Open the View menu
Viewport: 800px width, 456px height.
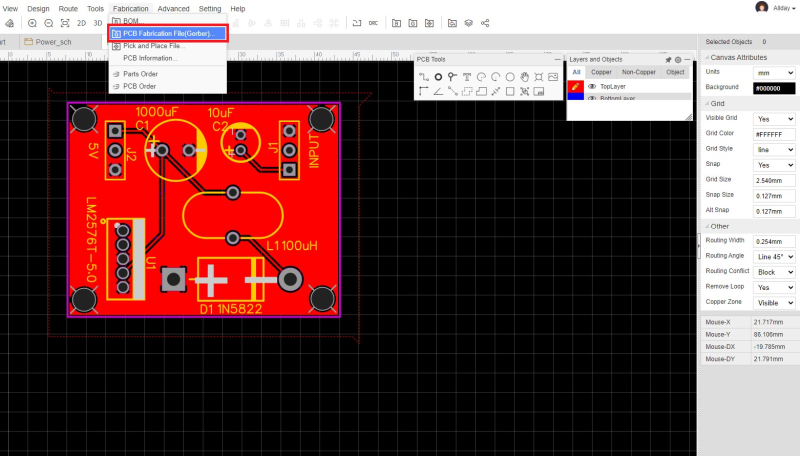click(10, 9)
